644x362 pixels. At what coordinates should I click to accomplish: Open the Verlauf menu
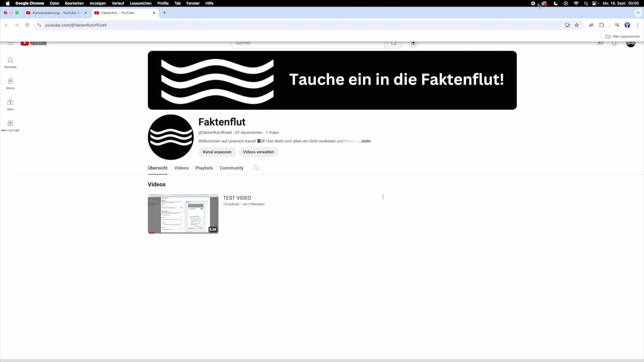point(118,3)
